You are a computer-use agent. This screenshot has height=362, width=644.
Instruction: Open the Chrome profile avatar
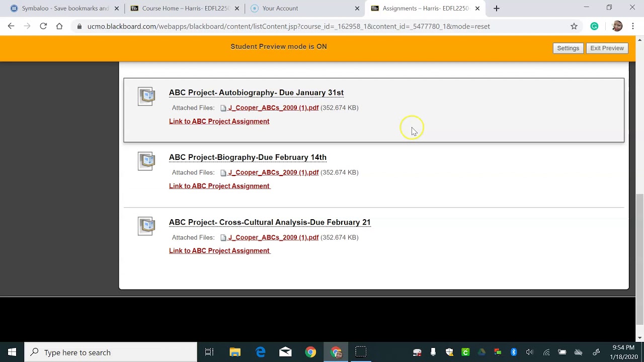coord(617,26)
